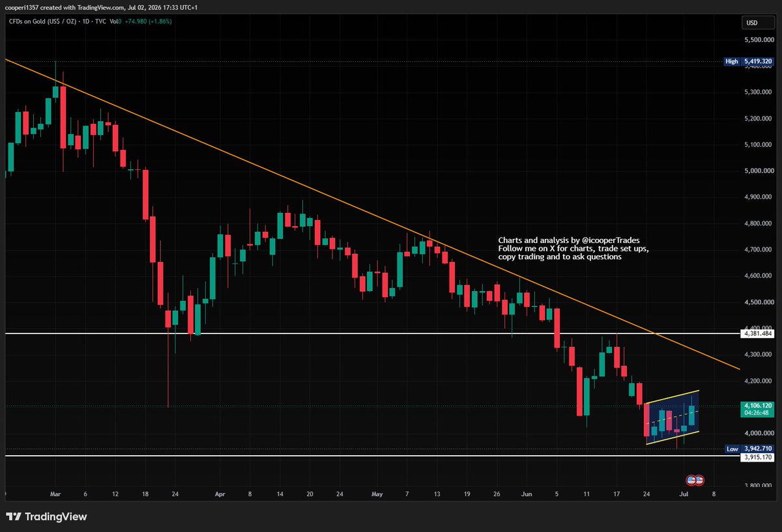
Task: Click the 17 date label after Jun
Action: pos(617,494)
